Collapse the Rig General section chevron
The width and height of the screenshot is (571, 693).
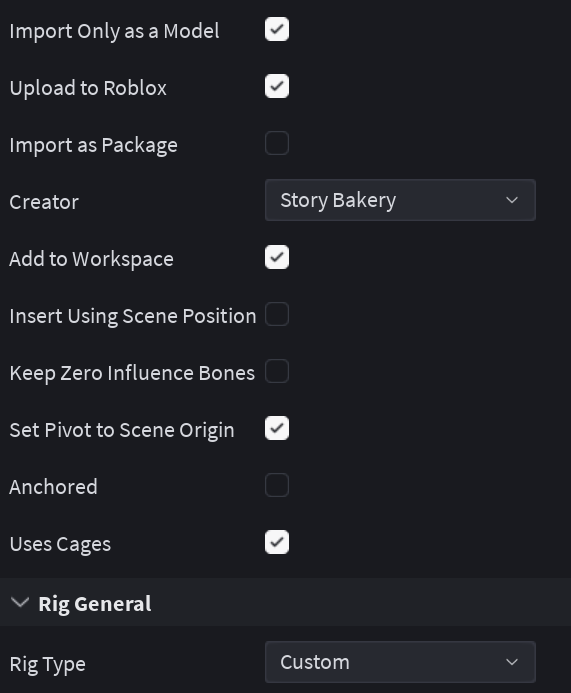pos(20,602)
